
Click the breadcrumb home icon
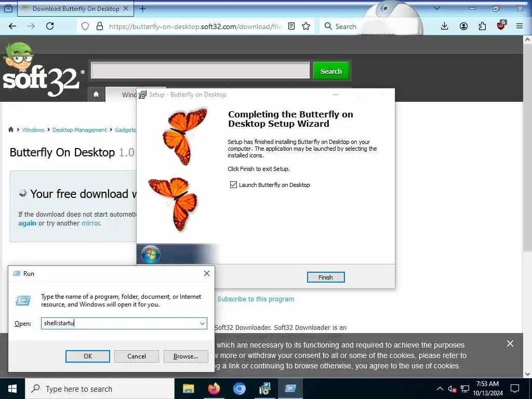tap(11, 129)
